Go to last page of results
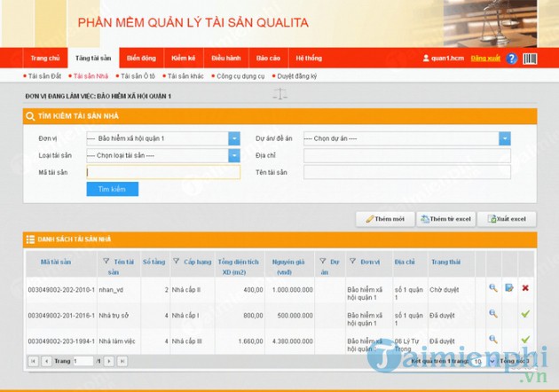 click(x=122, y=361)
